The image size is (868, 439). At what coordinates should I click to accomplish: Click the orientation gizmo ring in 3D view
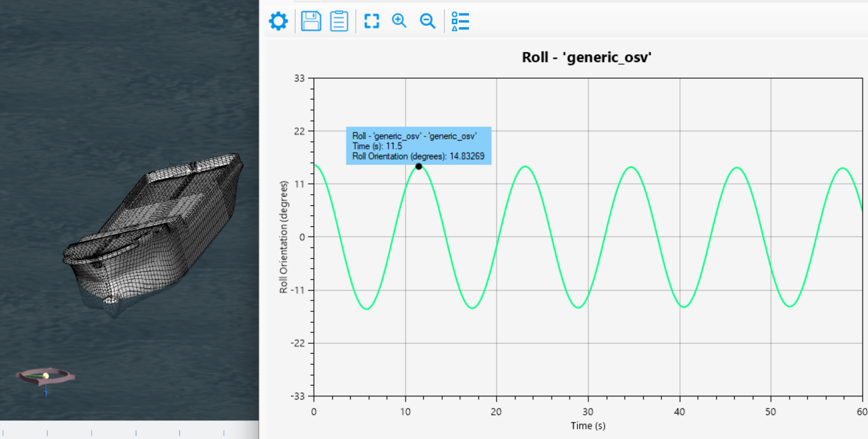(x=62, y=376)
